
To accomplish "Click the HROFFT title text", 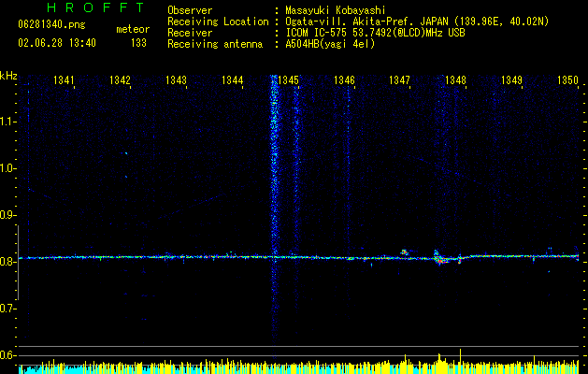I will 96,7.
